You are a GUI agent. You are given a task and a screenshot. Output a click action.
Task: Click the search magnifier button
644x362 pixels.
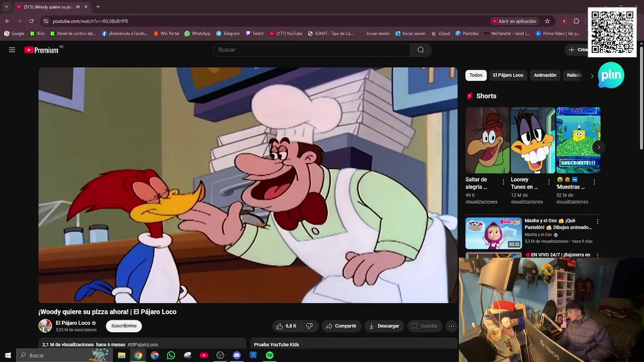[421, 50]
